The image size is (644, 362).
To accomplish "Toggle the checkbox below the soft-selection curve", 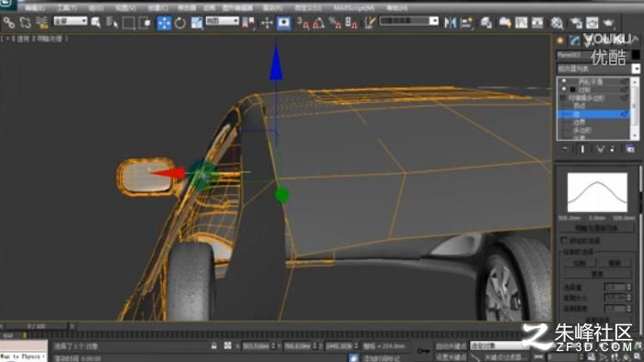I will [564, 239].
